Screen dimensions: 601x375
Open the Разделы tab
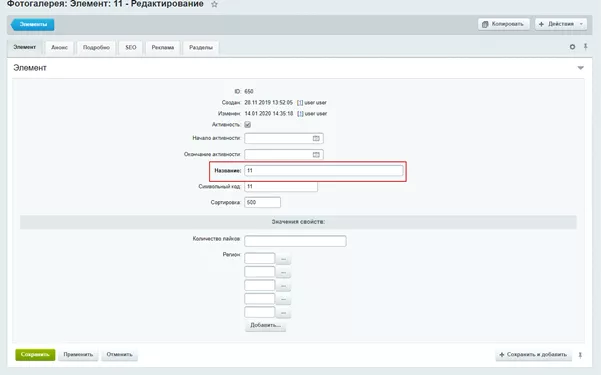click(x=201, y=48)
